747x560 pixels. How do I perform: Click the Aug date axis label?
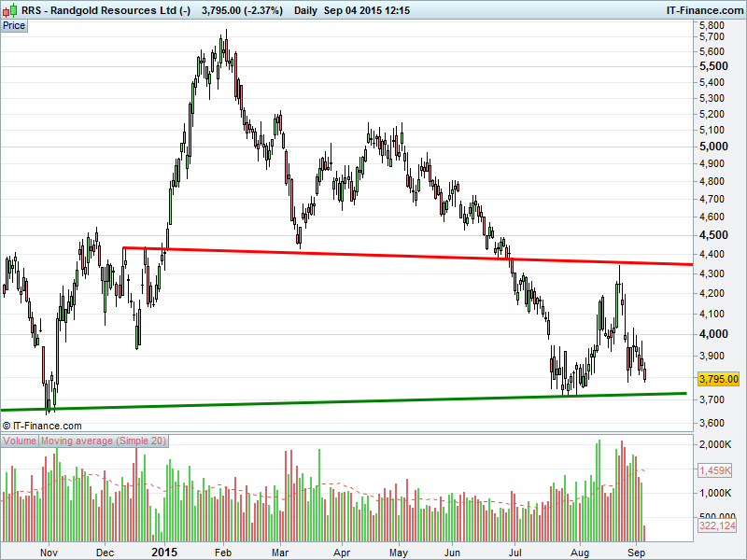[580, 553]
